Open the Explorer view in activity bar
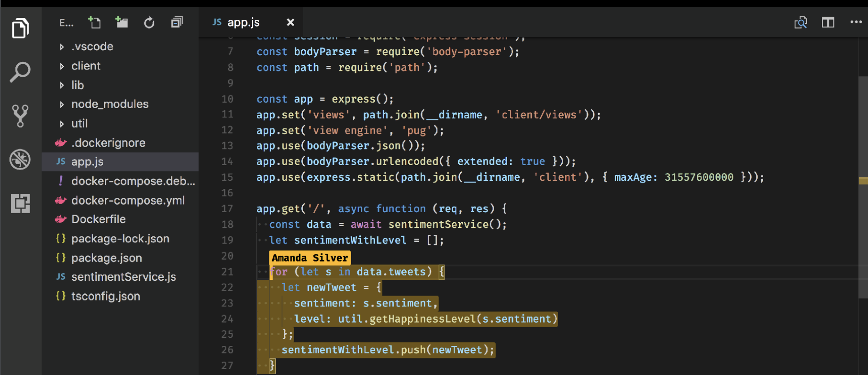Viewport: 868px width, 375px height. pos(20,28)
